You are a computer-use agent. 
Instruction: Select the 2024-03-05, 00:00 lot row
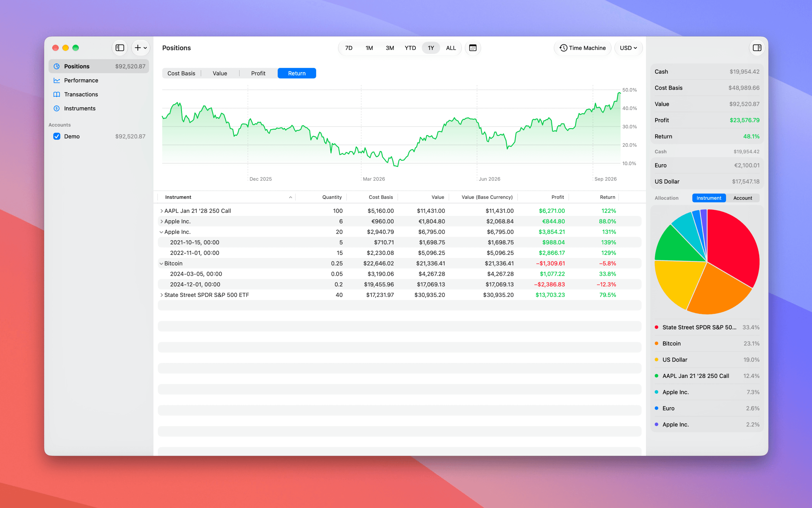pos(400,274)
